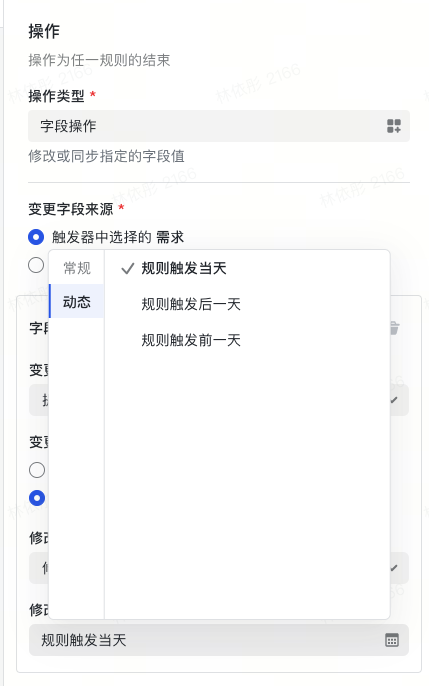
Task: Choose 规则触发当天 option
Action: tap(184, 268)
